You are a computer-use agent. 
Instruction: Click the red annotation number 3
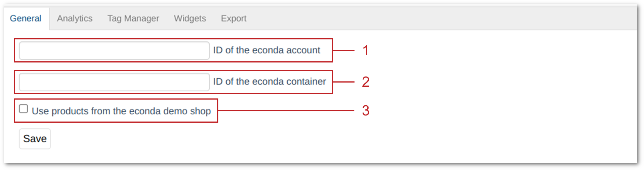[x=365, y=111]
